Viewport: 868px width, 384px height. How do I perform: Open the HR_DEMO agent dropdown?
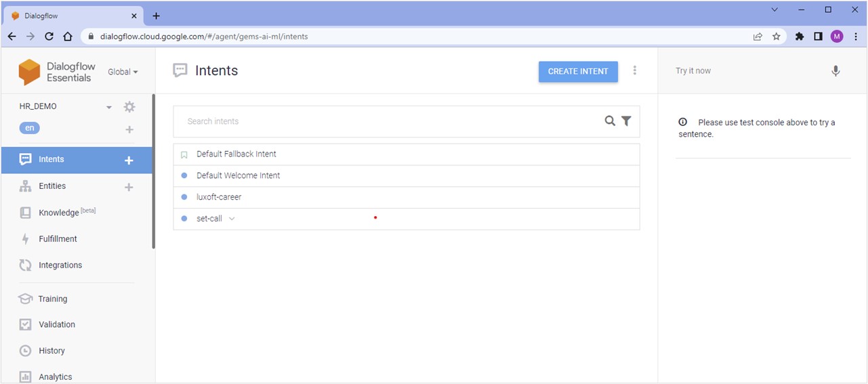[108, 107]
